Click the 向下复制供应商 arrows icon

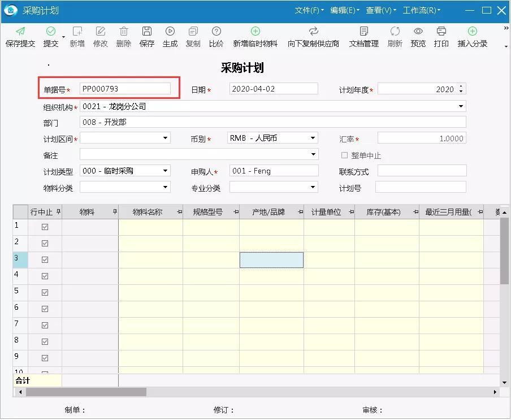pyautogui.click(x=314, y=31)
